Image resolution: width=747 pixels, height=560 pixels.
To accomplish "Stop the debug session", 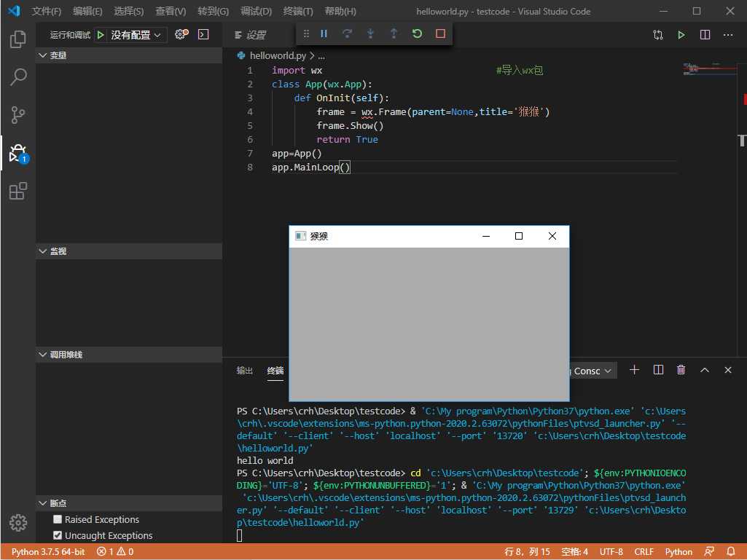I will pos(441,33).
